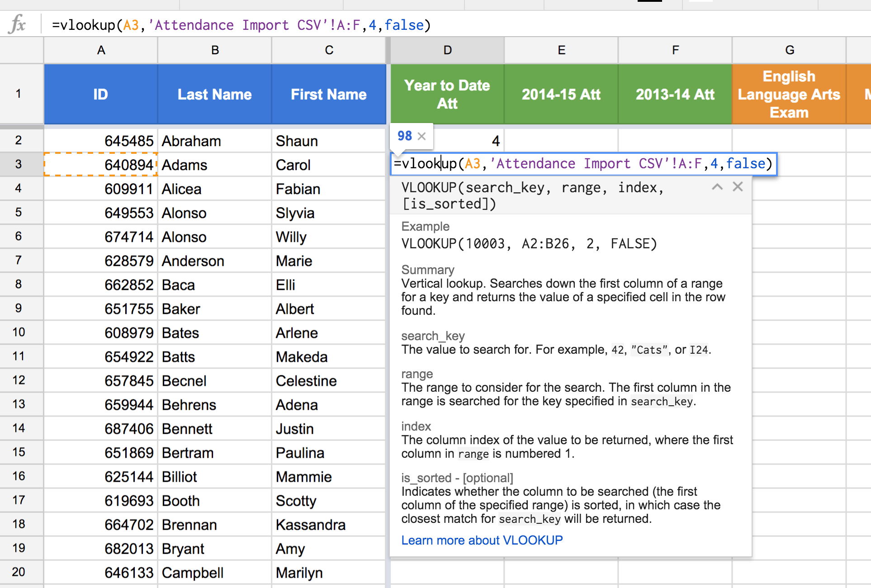Select the Abraham last name cell
The image size is (871, 588).
(215, 141)
